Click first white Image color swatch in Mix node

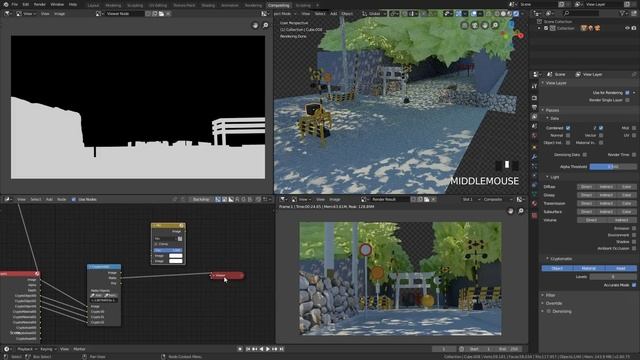click(x=176, y=256)
